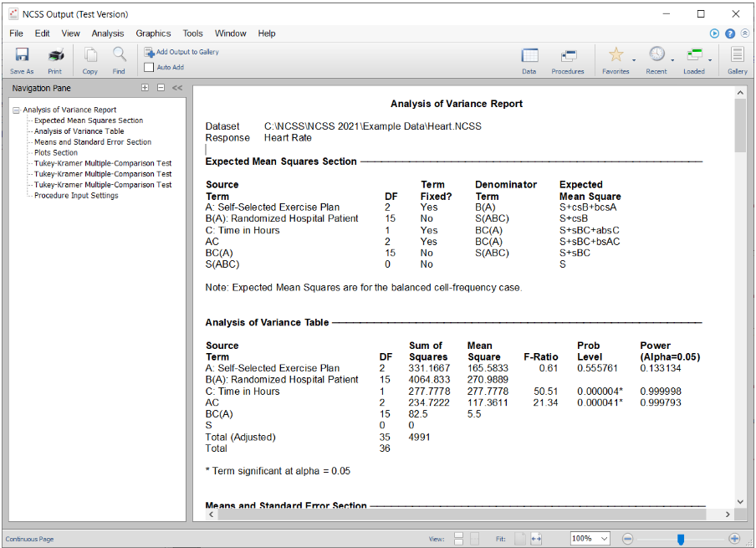Click the blue help question icon
This screenshot has width=756, height=548.
click(730, 33)
